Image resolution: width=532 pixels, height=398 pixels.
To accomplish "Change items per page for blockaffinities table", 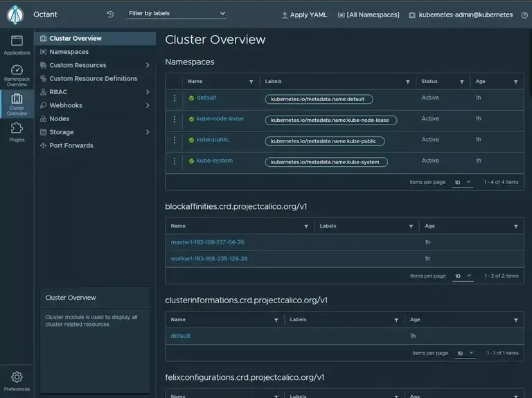I will (x=463, y=276).
